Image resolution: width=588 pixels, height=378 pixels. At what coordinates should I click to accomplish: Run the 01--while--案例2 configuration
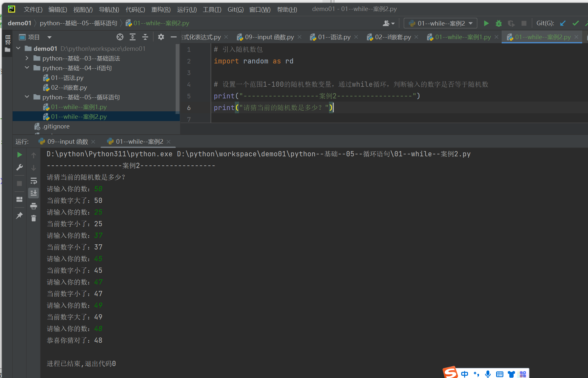tap(486, 23)
